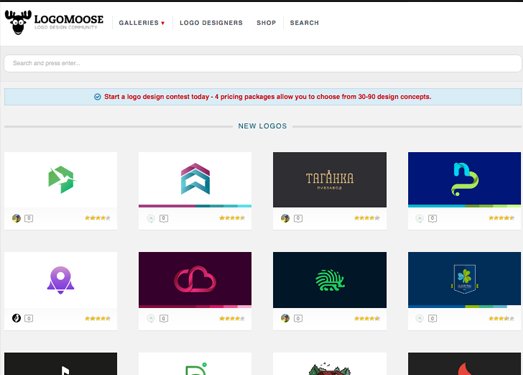Screen dimensions: 523x375
Task: Click the color palette bar under clover shield logo
Action: coord(464,306)
